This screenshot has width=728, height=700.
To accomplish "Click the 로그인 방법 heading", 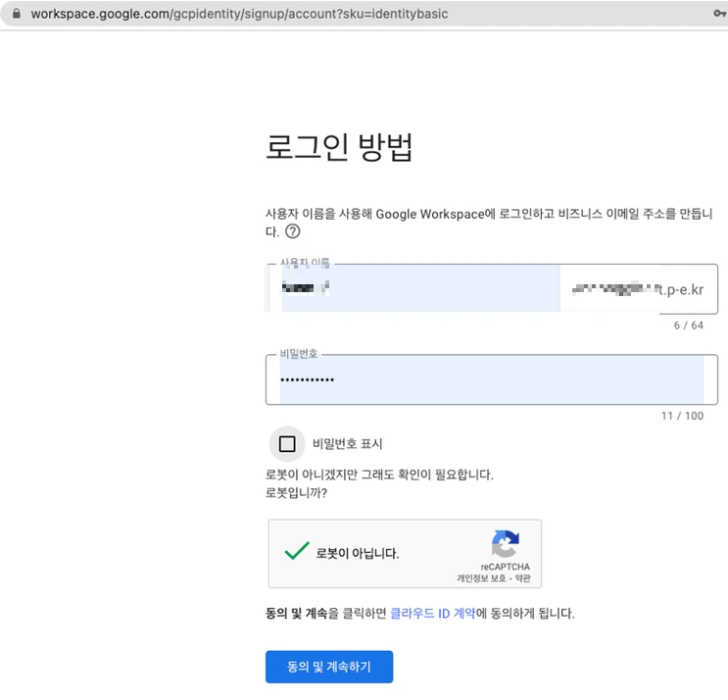I will [339, 147].
